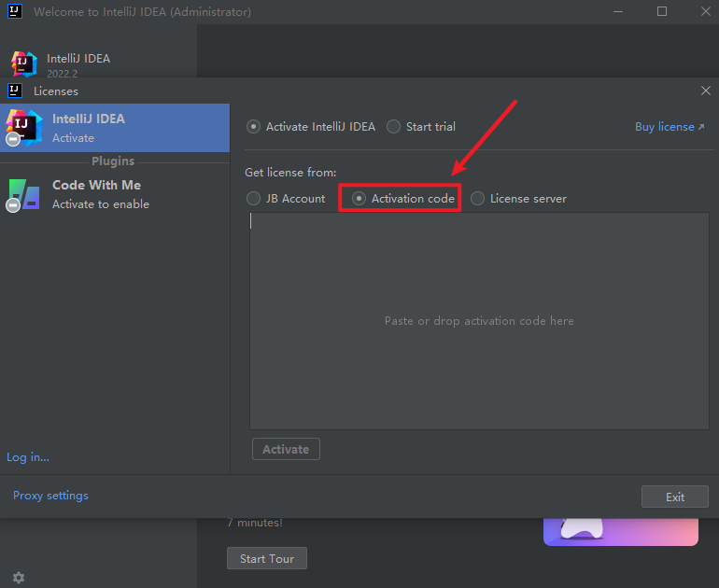Click the tour illustration thumbnail in Welcome window
This screenshot has width=719, height=588.
621,532
